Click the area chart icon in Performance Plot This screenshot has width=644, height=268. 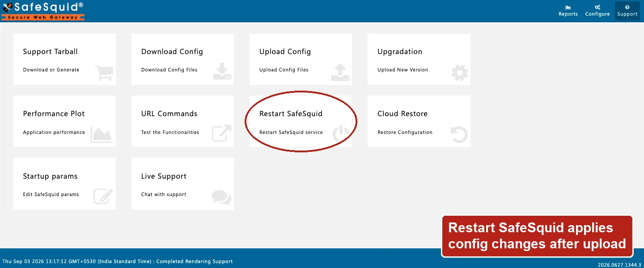pos(102,134)
